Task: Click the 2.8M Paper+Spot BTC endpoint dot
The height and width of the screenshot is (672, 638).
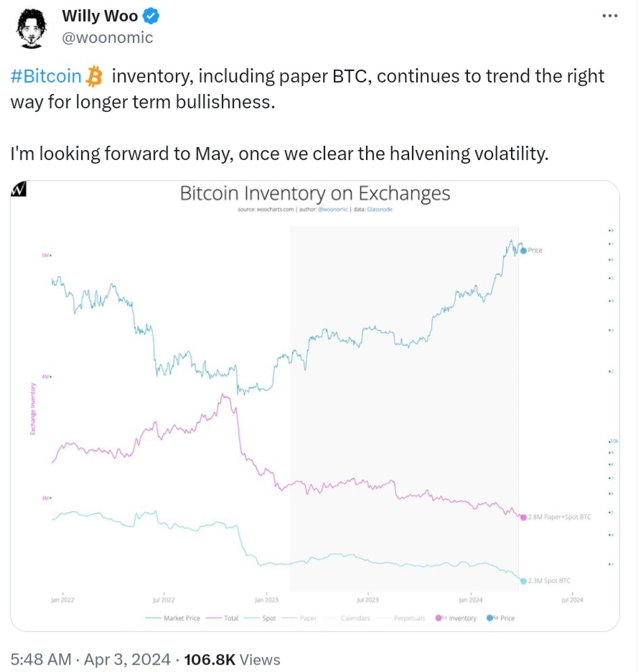Action: [x=523, y=517]
